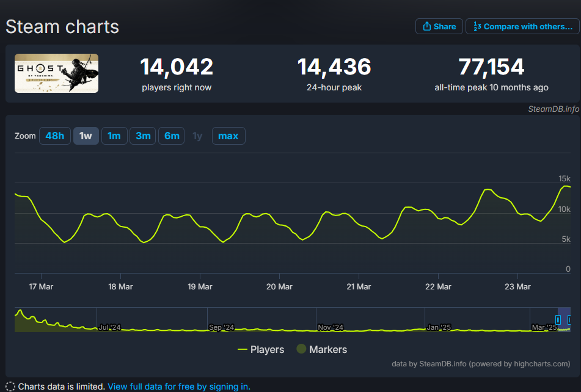Click the 0 y-axis label
581x392 pixels.
click(568, 269)
